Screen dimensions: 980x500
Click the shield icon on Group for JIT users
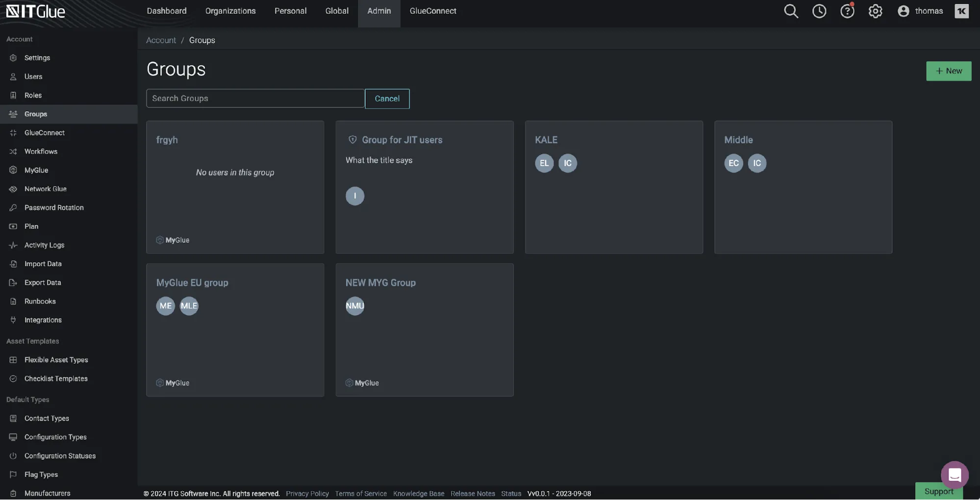352,140
